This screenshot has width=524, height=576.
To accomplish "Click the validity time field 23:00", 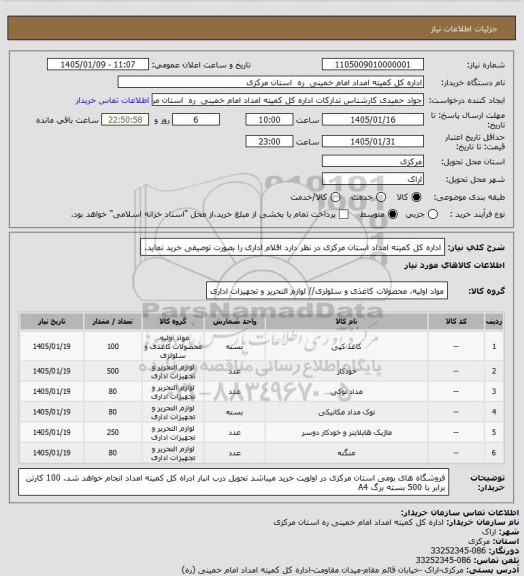I will click(x=269, y=141).
